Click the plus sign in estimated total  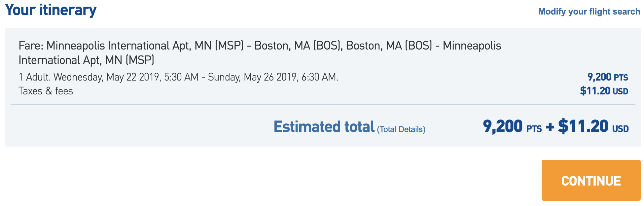550,127
